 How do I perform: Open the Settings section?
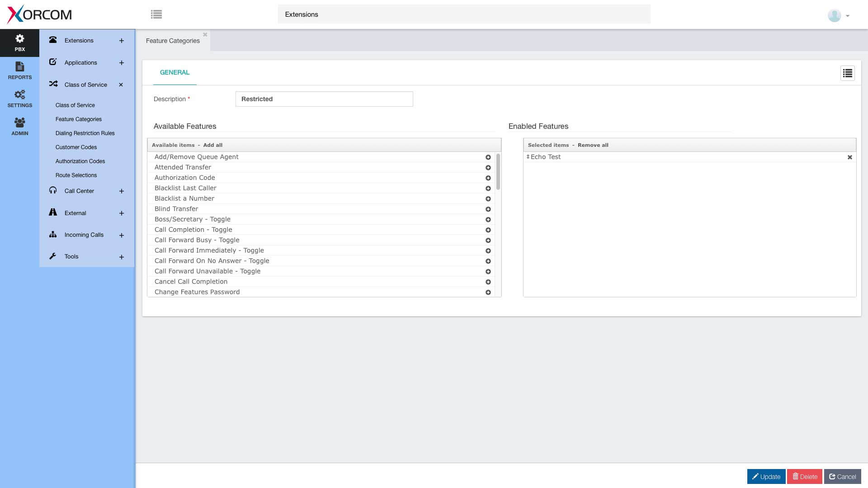pos(19,99)
